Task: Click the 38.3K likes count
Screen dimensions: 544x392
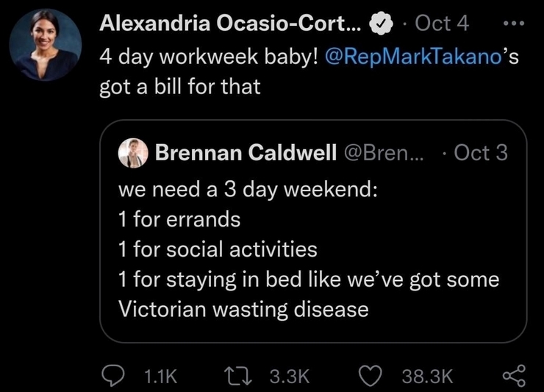Action: tap(427, 377)
